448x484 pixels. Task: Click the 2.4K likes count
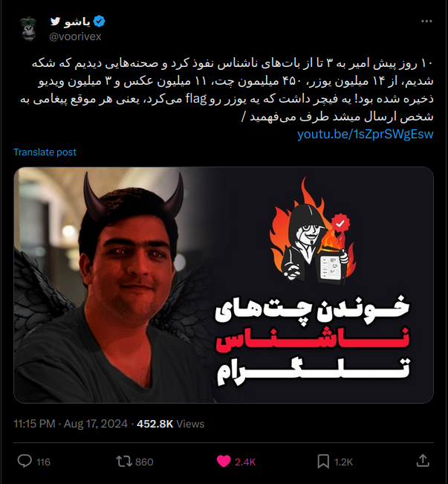245,462
